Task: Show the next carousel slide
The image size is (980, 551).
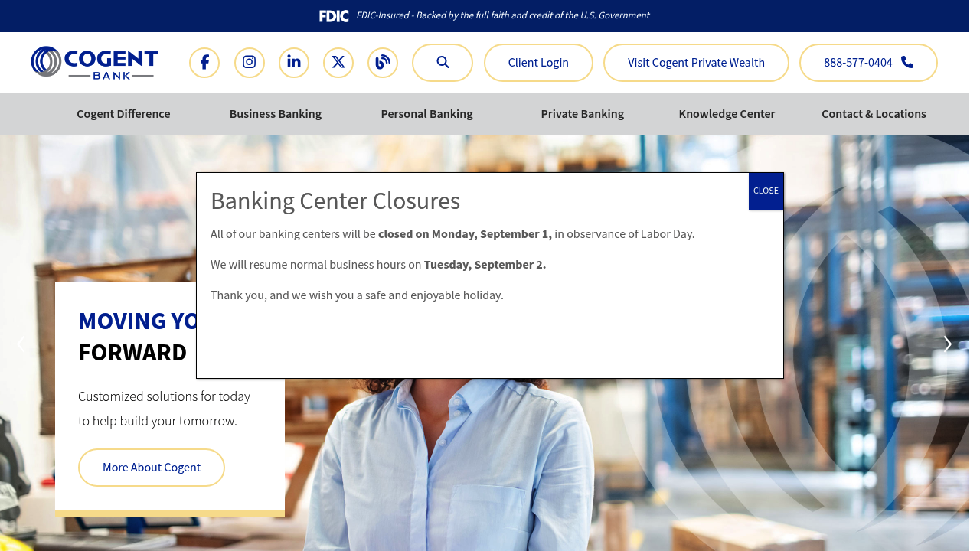Action: click(947, 344)
